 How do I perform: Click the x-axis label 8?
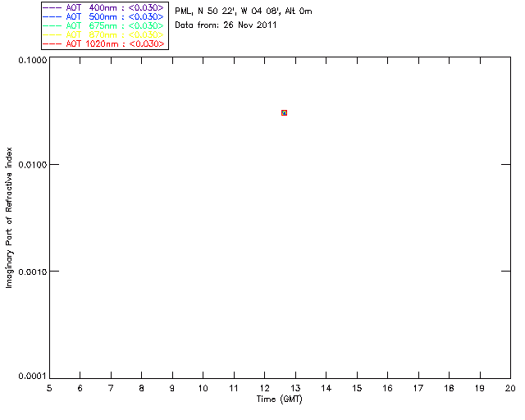(x=142, y=388)
